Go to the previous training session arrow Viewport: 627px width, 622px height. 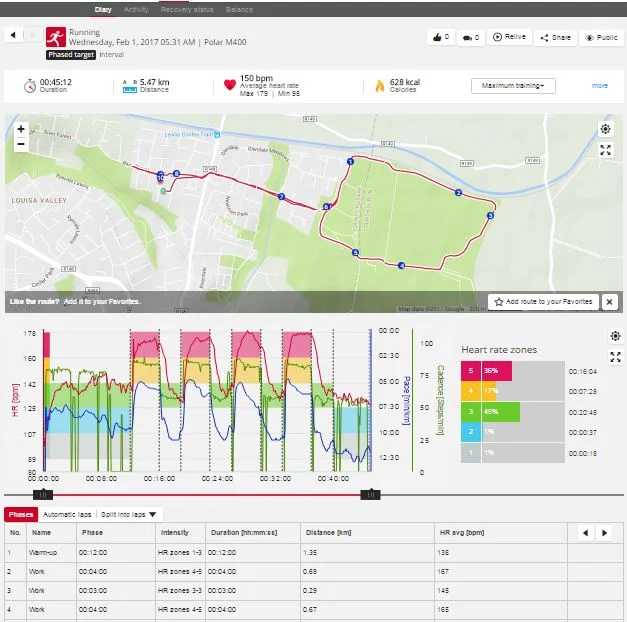13,35
